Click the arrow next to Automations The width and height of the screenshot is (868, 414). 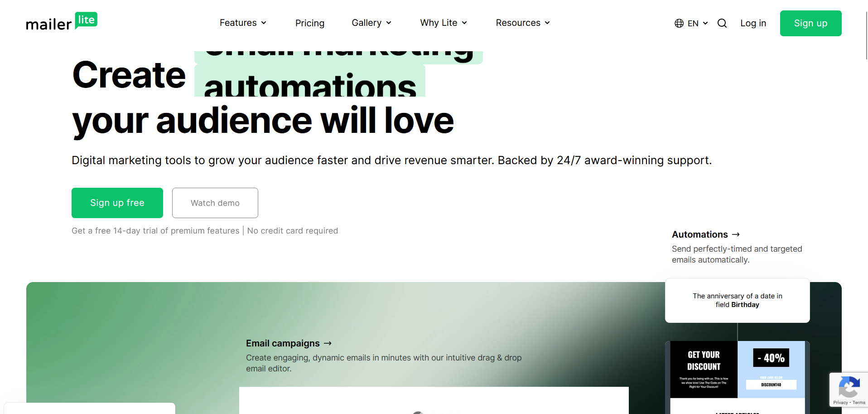click(x=736, y=234)
